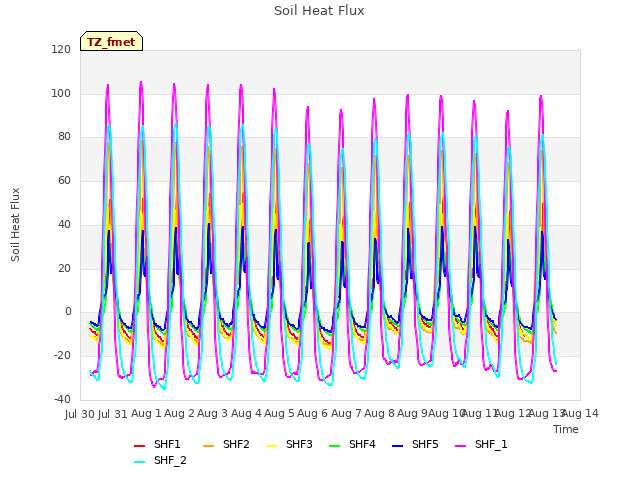Click the SHF1 red legend swatch

[x=140, y=446]
